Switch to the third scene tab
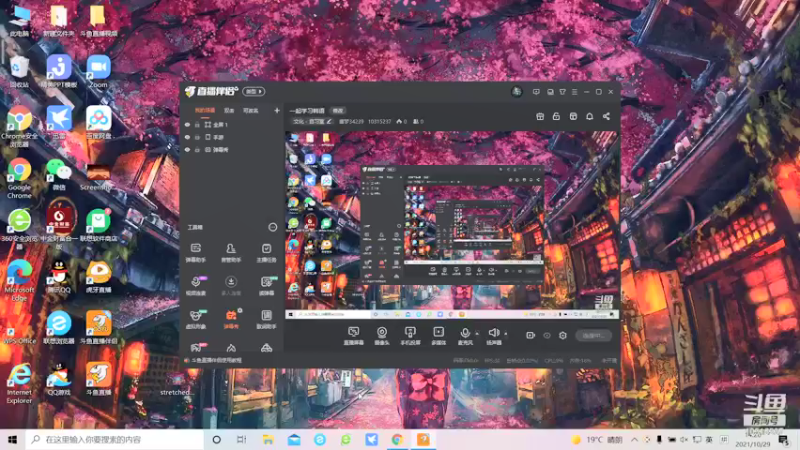 (251, 110)
